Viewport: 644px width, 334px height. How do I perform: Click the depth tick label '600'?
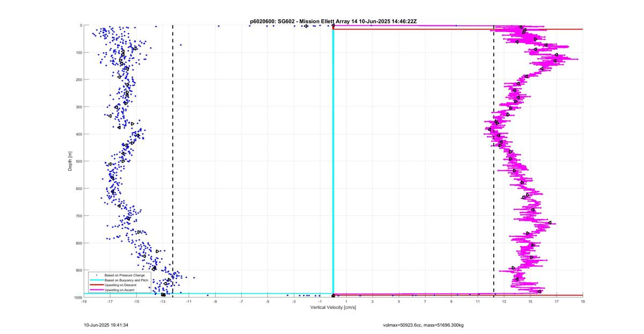(78, 188)
